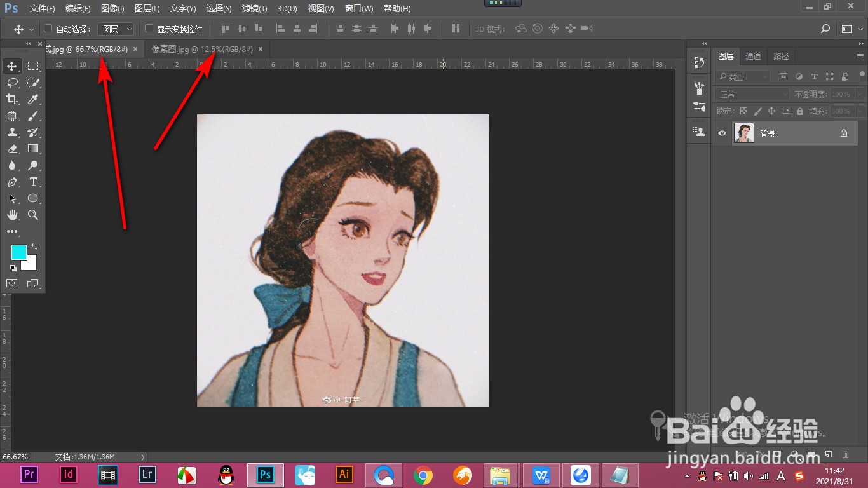Select the Rectangular Marquee tool
868x488 pixels.
tap(33, 66)
